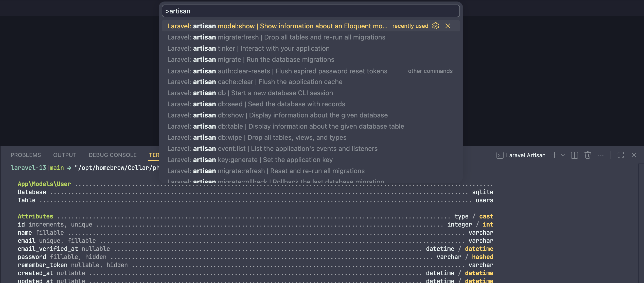Select the artisan tinker command
644x283 pixels.
[x=248, y=48]
